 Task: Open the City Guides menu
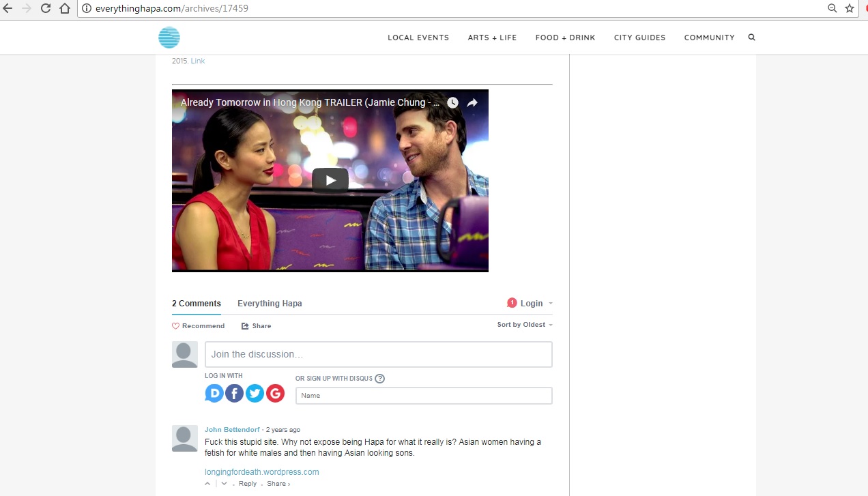click(x=639, y=38)
